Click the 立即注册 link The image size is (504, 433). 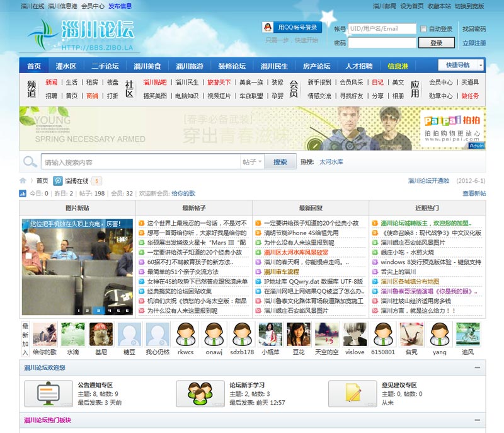[x=474, y=43]
